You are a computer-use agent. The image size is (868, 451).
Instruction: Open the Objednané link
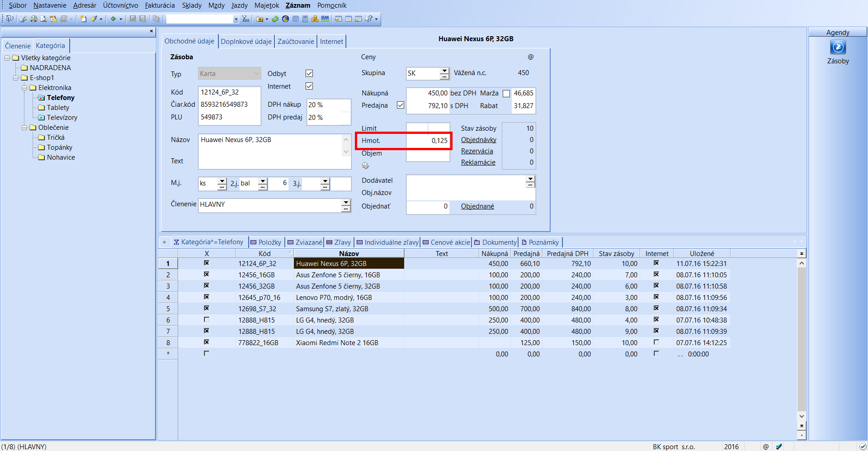pyautogui.click(x=477, y=206)
